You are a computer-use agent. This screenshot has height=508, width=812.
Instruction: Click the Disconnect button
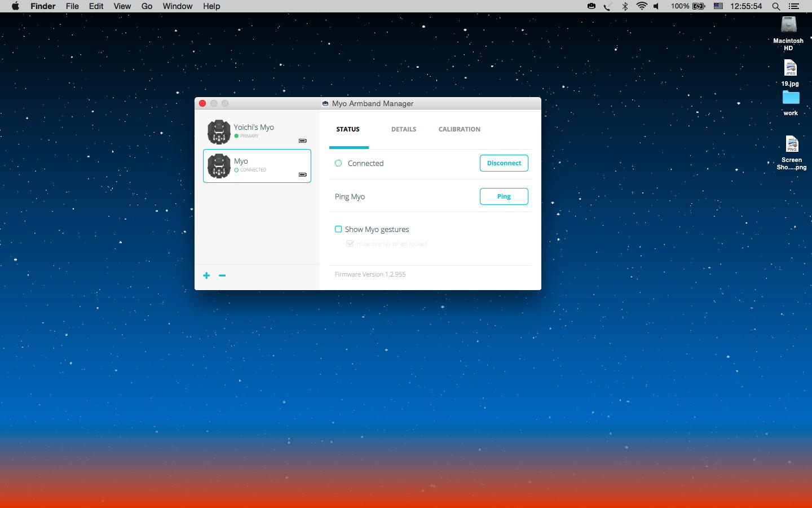(x=504, y=163)
